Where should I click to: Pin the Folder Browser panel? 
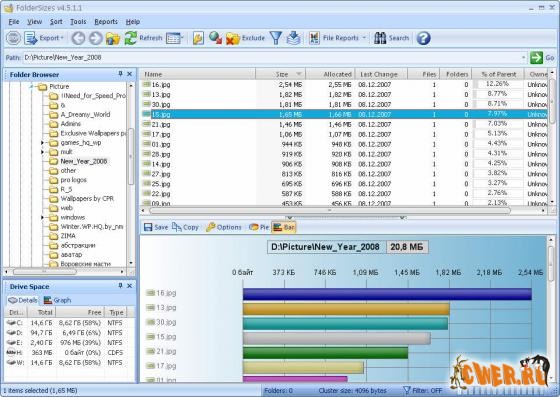pyautogui.click(x=120, y=74)
